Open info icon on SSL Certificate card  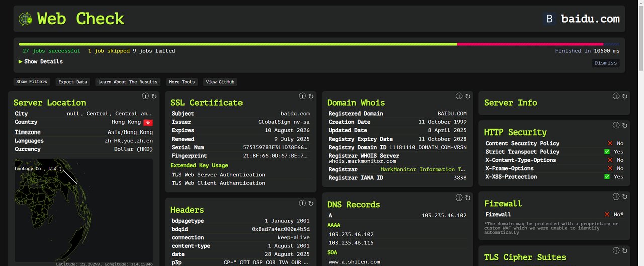pyautogui.click(x=302, y=96)
